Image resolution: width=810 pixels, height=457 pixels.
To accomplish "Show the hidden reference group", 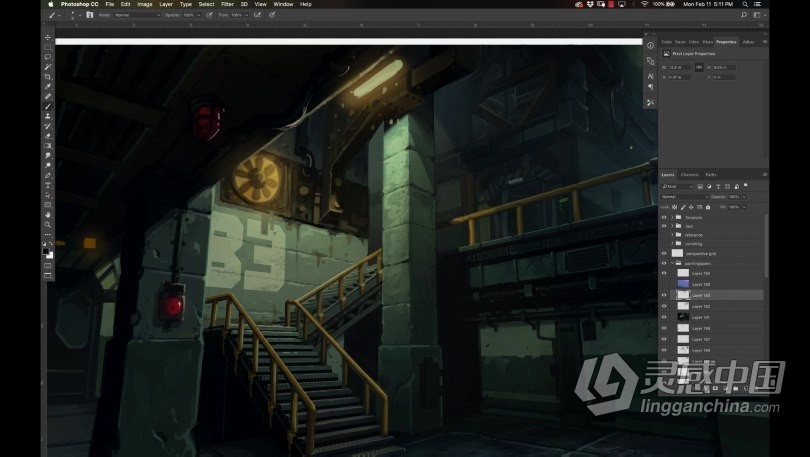I will [664, 235].
